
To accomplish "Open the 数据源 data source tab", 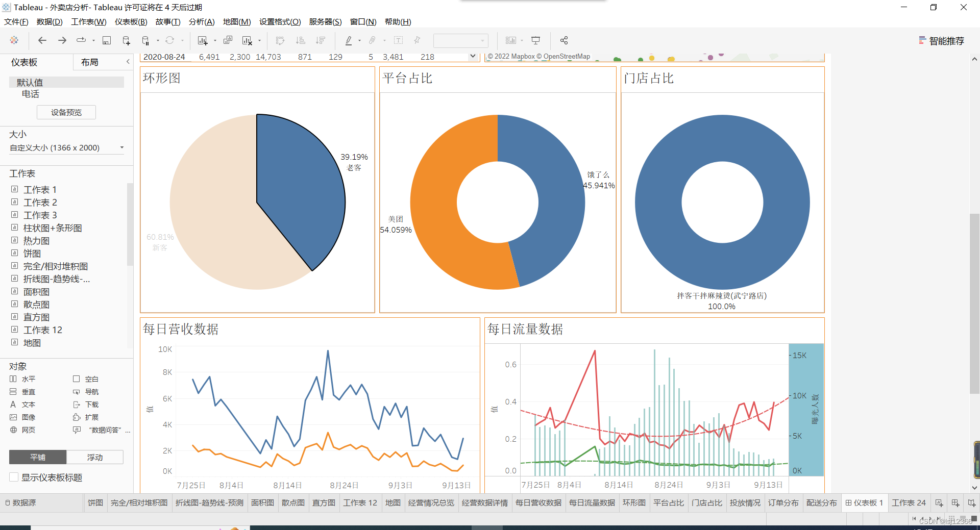I will (20, 503).
